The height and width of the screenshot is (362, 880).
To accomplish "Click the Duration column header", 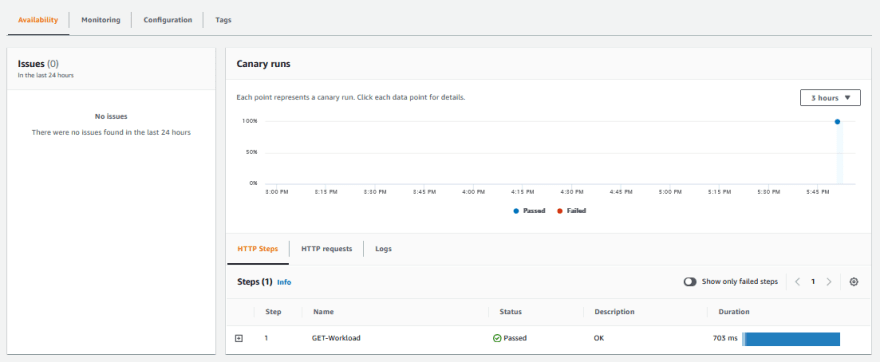I will (734, 311).
